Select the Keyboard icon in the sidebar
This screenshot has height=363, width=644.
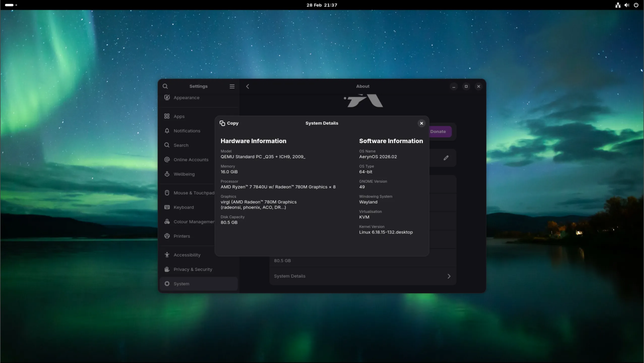point(167,207)
